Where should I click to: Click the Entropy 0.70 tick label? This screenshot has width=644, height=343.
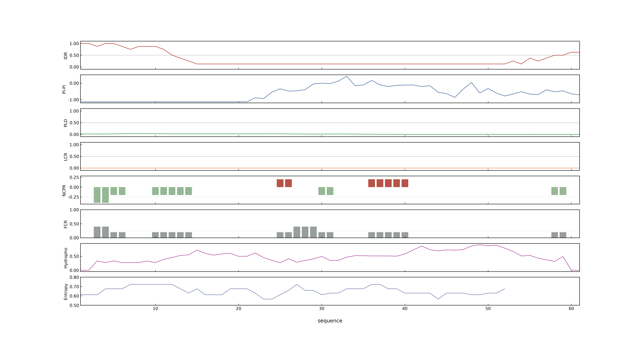click(x=74, y=287)
